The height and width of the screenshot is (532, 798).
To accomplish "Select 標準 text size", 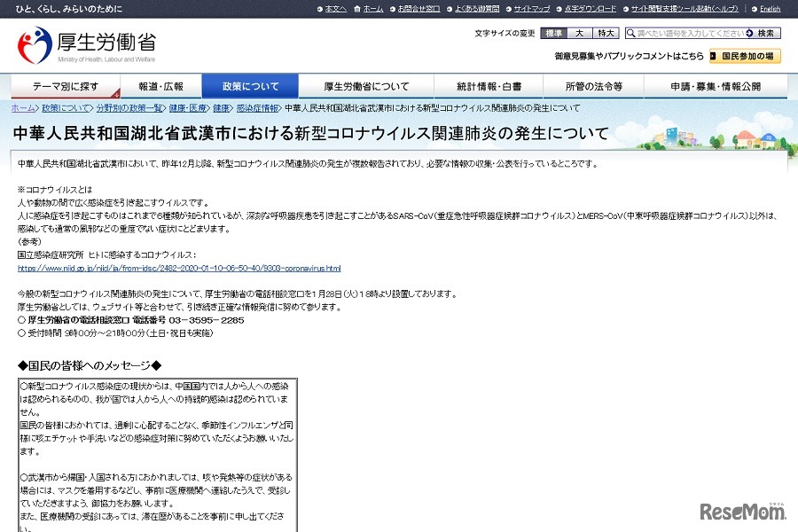I will coord(556,32).
